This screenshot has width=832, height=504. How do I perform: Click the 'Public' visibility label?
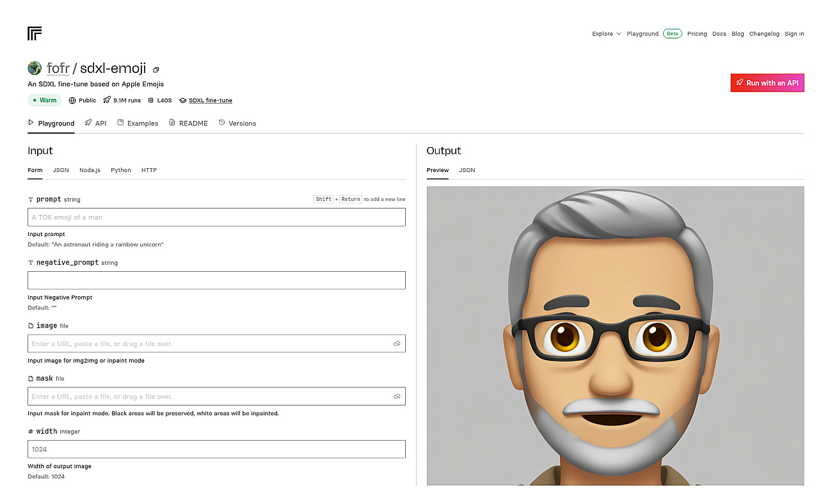pos(88,100)
